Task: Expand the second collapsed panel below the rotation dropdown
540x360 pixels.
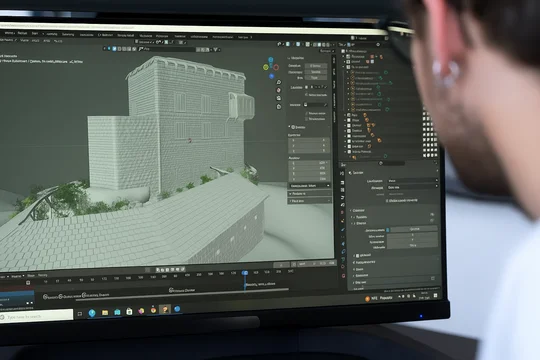Action: (309, 201)
